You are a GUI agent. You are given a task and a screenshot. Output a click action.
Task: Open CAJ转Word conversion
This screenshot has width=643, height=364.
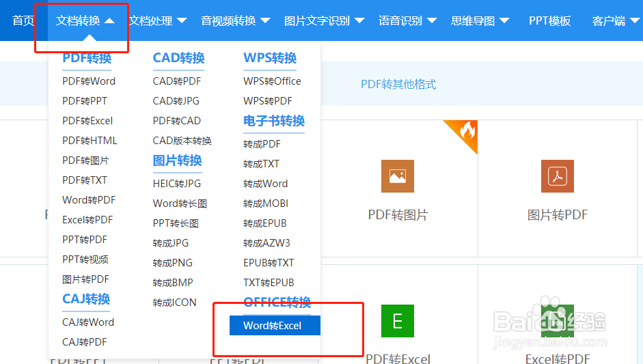coord(88,322)
